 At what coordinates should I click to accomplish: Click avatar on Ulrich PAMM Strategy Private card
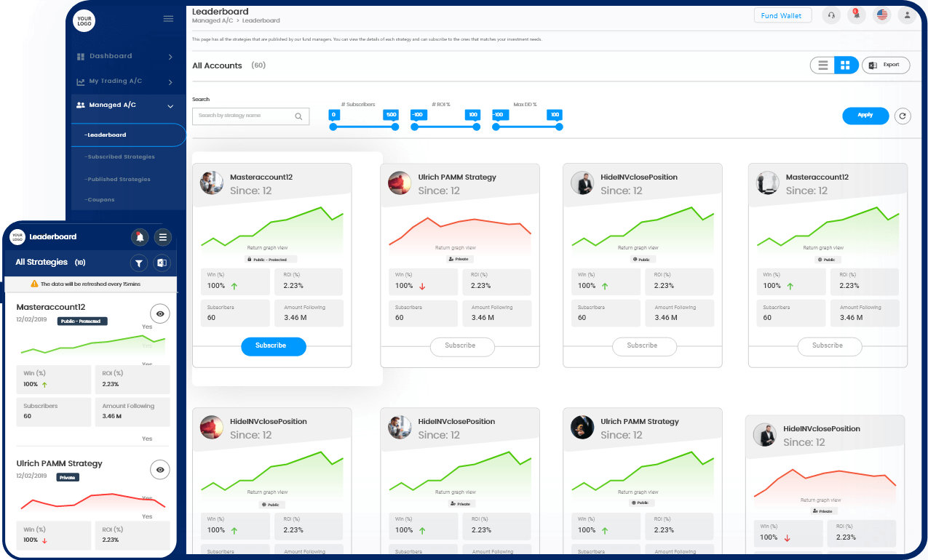(400, 183)
